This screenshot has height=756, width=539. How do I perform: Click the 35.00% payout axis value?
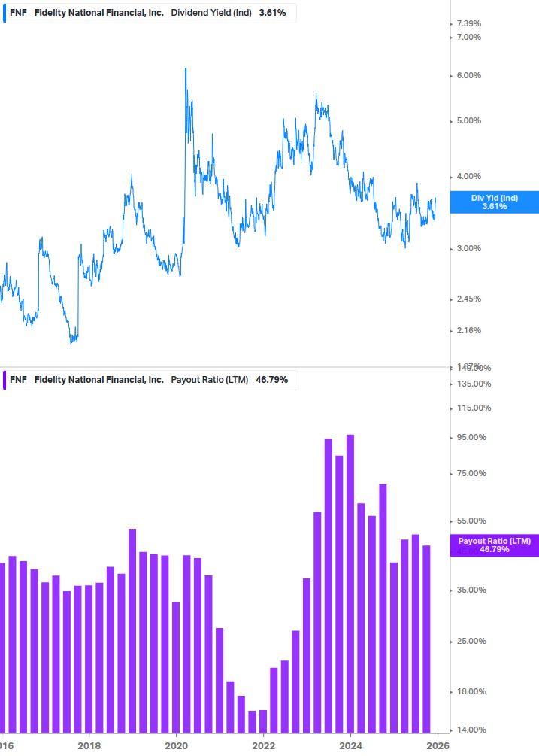pos(471,591)
